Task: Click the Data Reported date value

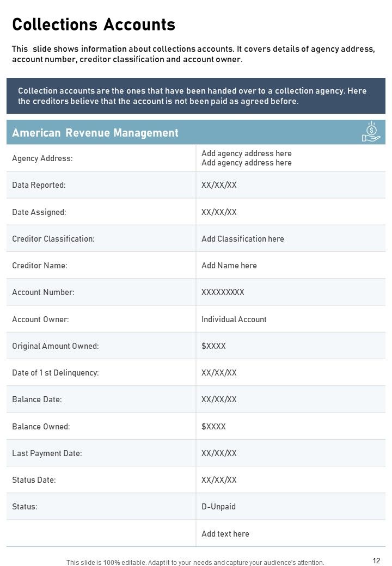Action: pyautogui.click(x=219, y=185)
